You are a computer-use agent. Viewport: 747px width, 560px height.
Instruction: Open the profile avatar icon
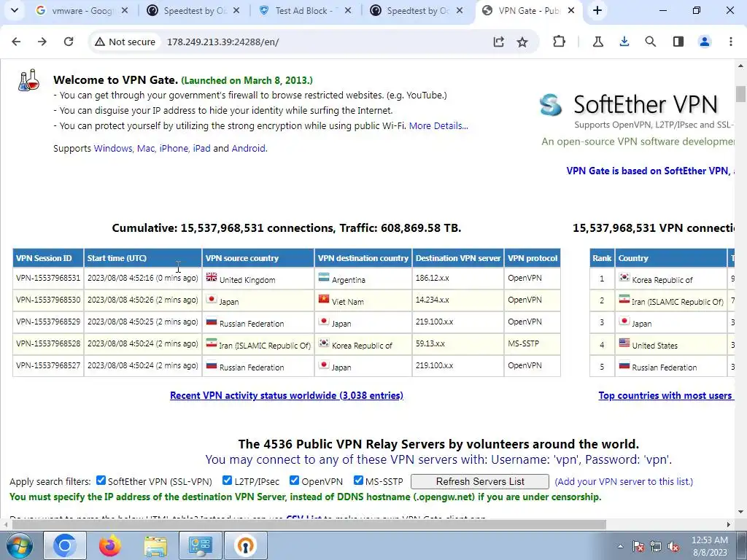pyautogui.click(x=705, y=42)
